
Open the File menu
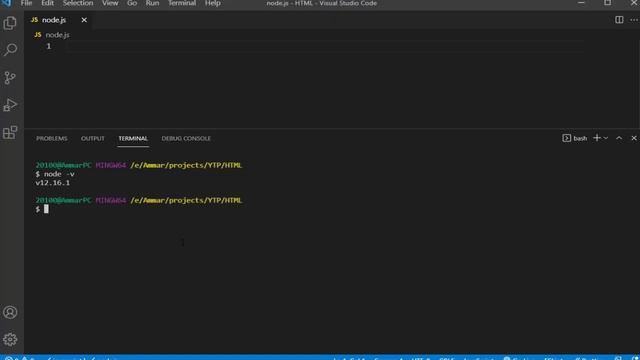27,3
